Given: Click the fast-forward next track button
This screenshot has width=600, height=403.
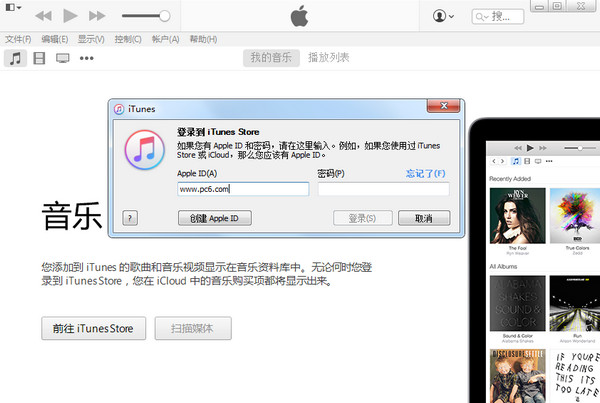Looking at the screenshot, I should tap(97, 17).
